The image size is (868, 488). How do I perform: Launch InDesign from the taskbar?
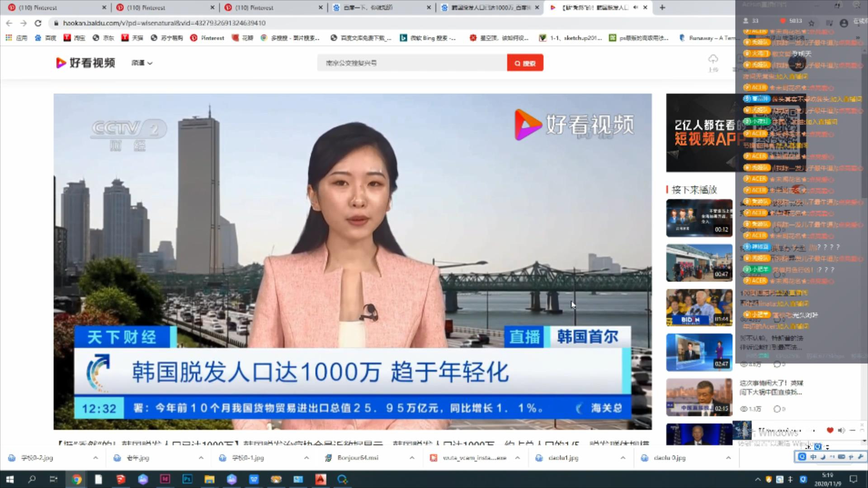[x=165, y=479]
